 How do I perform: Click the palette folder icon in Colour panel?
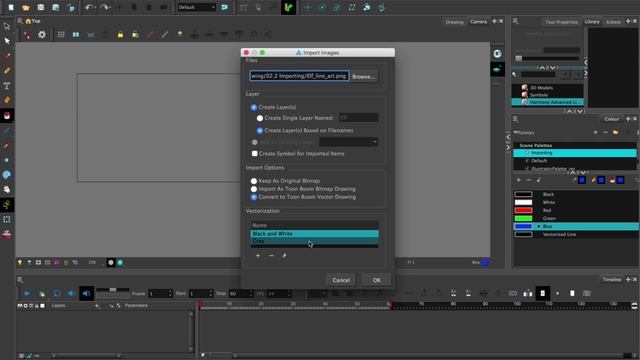tap(616, 132)
